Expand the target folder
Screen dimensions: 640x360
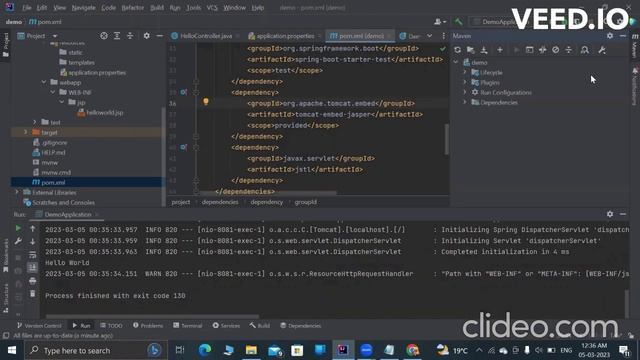tap(26, 132)
